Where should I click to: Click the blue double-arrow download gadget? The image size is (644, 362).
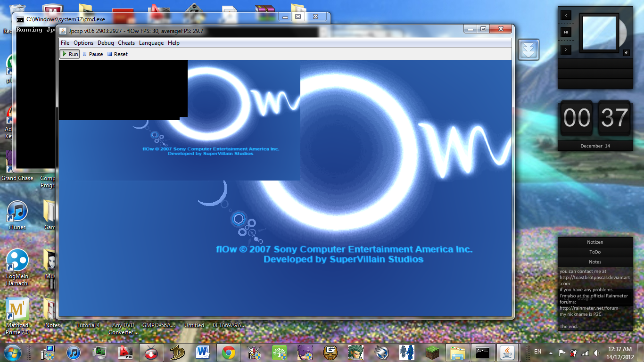[528, 49]
